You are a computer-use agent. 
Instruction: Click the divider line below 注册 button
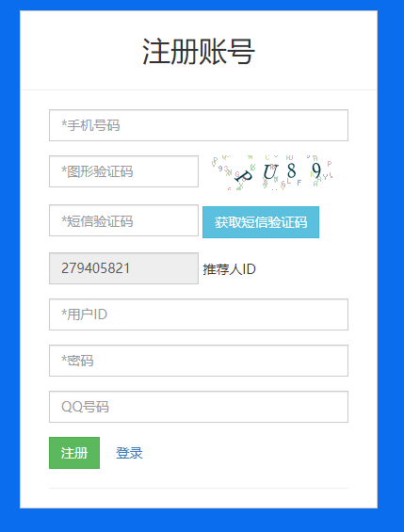point(199,489)
